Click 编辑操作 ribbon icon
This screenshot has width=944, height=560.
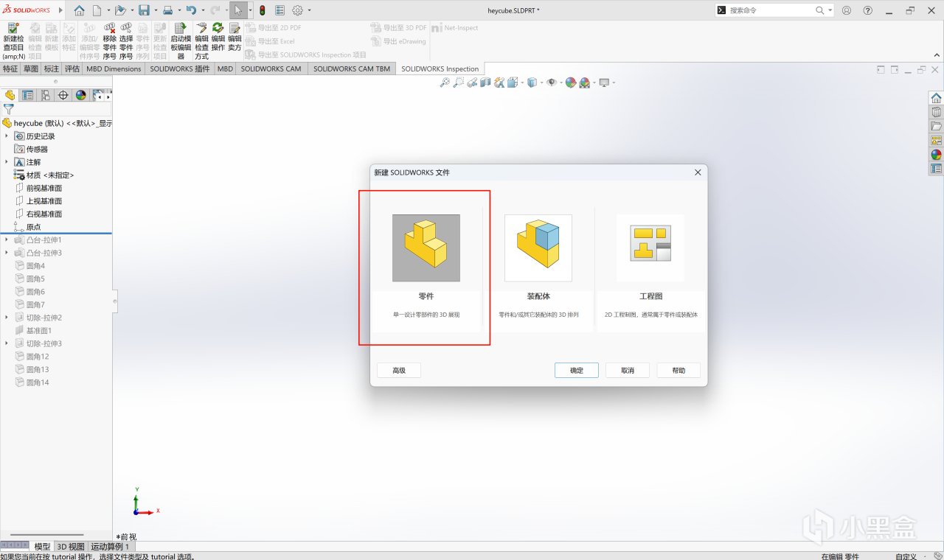(218, 35)
